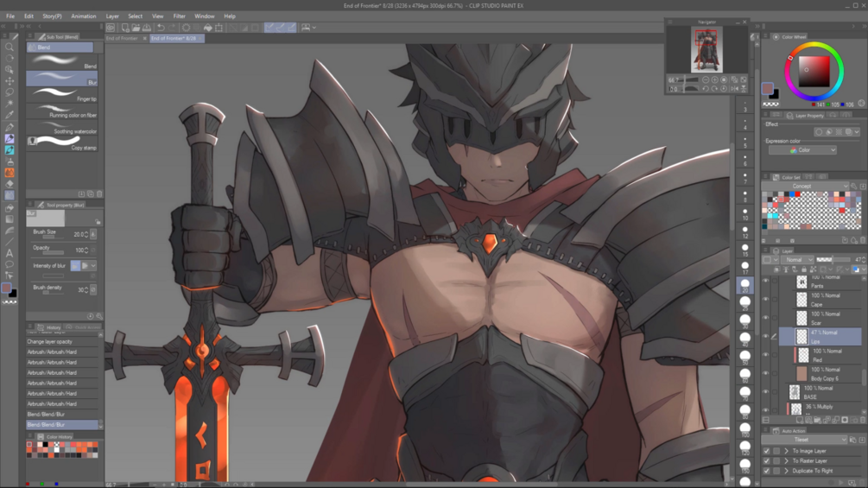The width and height of the screenshot is (868, 488).
Task: Zoom out using Navigator minus icon
Action: (x=706, y=79)
